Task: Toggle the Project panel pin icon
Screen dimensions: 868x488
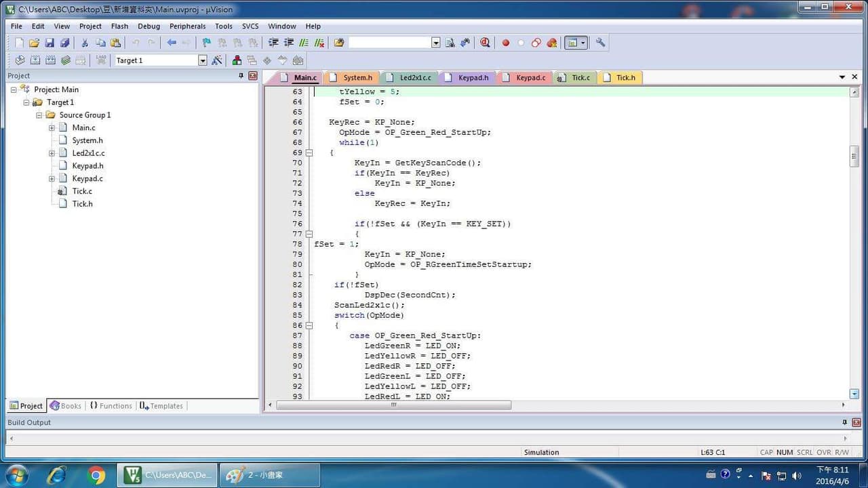Action: click(x=241, y=76)
